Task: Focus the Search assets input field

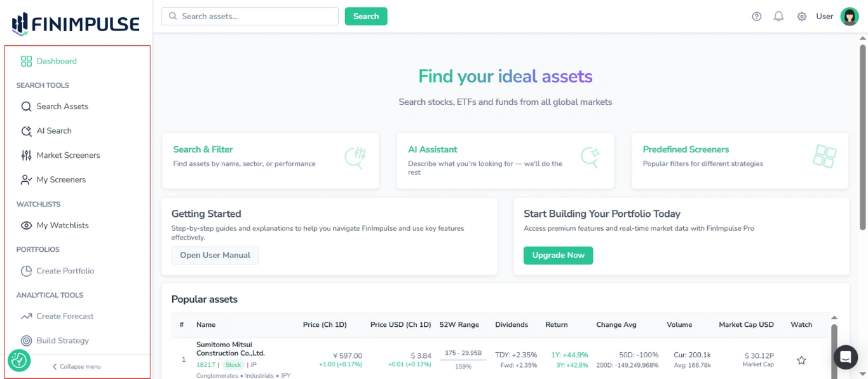Action: [x=254, y=17]
